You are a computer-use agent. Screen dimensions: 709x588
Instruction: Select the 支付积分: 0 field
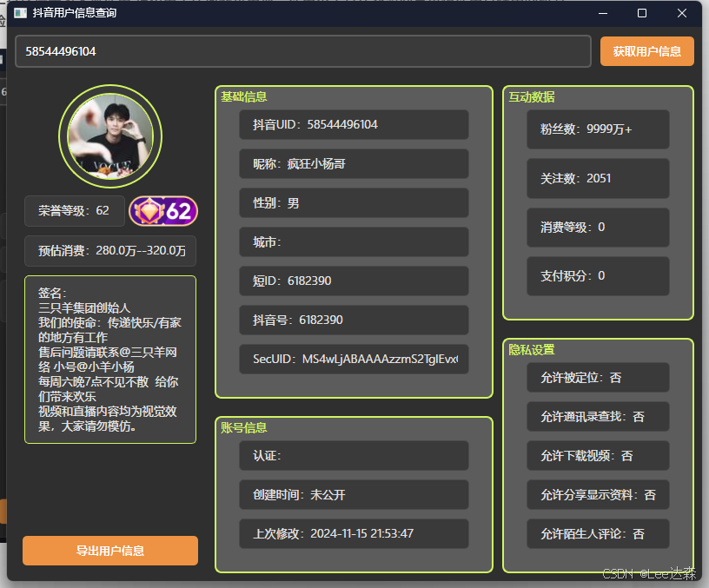598,276
